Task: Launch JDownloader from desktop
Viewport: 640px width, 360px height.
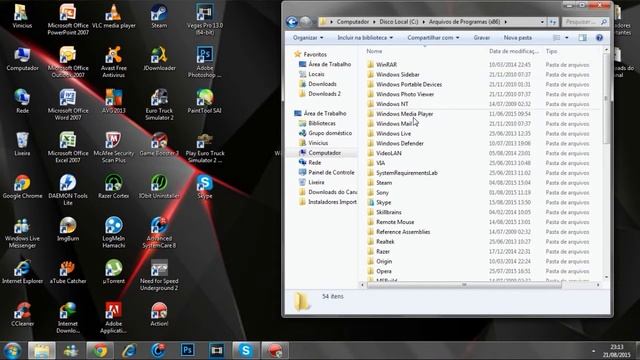Action: [x=159, y=59]
